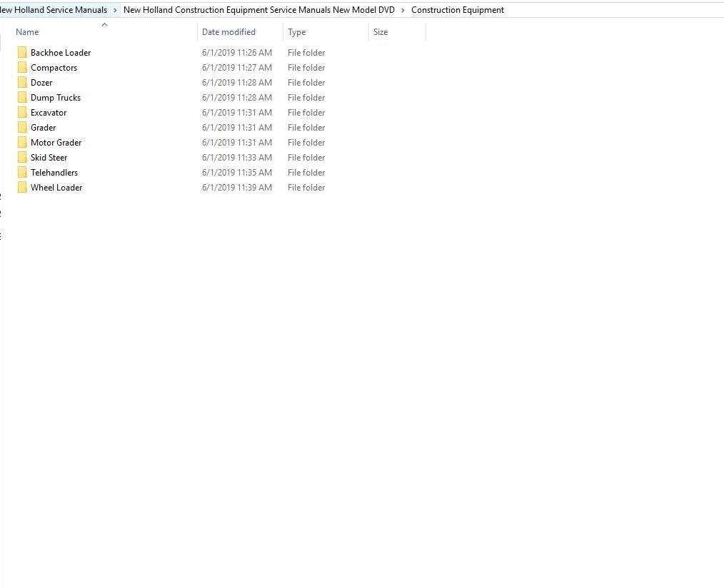Screen dimensions: 724x588
Task: Click the Wheel Loader folder icon
Action: coord(22,188)
